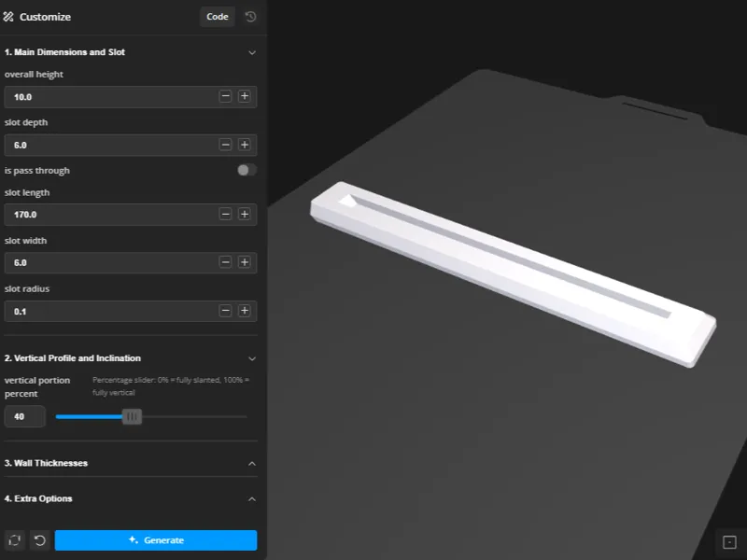Image resolution: width=747 pixels, height=560 pixels.
Task: Click the vertical portion percent number box
Action: coord(25,416)
